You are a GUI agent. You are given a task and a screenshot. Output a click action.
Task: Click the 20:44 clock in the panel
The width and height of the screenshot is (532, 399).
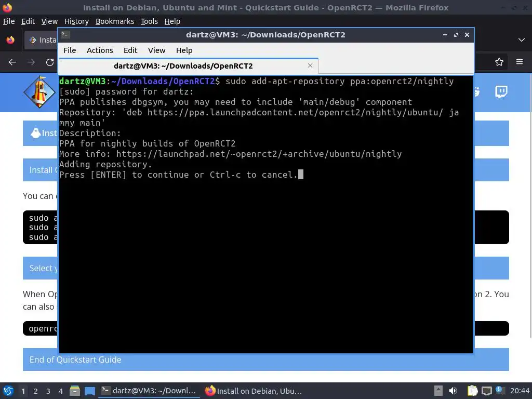520,391
